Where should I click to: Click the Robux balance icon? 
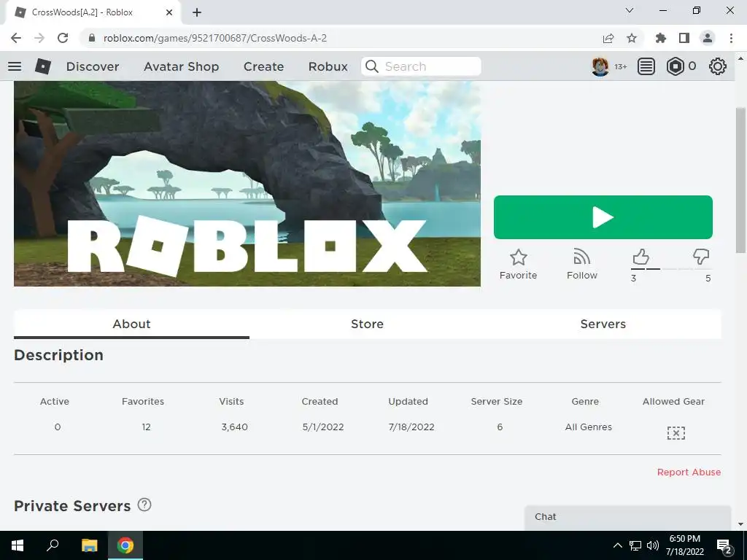[x=675, y=66]
